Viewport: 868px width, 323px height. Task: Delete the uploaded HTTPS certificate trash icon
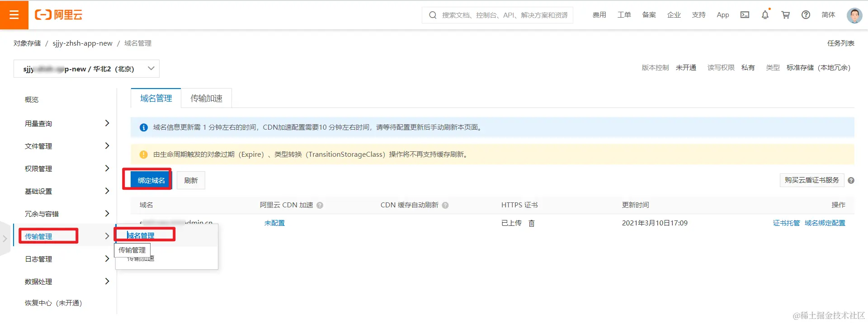point(532,223)
